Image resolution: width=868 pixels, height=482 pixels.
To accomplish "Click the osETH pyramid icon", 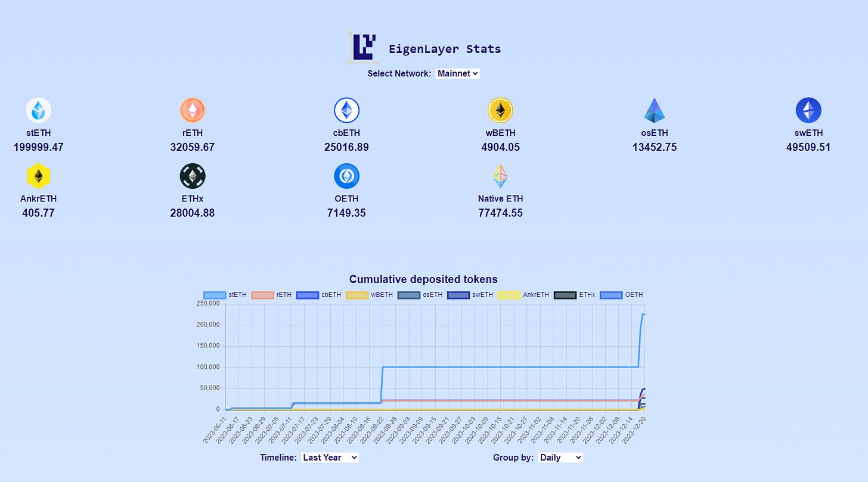I will pos(654,110).
